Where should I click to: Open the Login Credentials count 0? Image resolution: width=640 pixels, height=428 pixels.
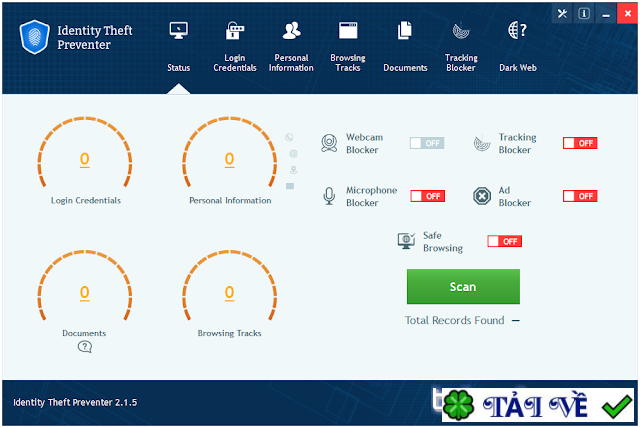pos(84,160)
